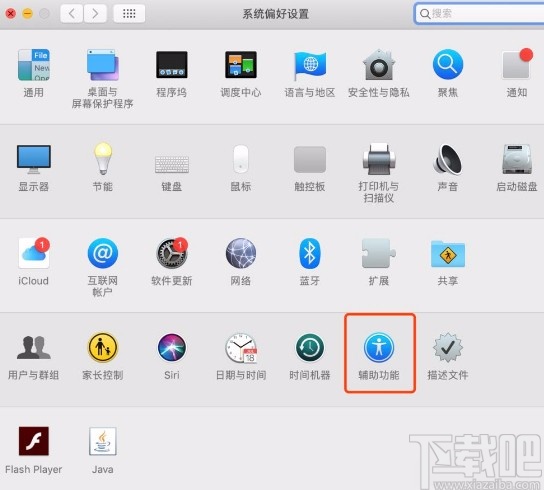Open Siri preferences
The height and width of the screenshot is (490, 544).
171,347
